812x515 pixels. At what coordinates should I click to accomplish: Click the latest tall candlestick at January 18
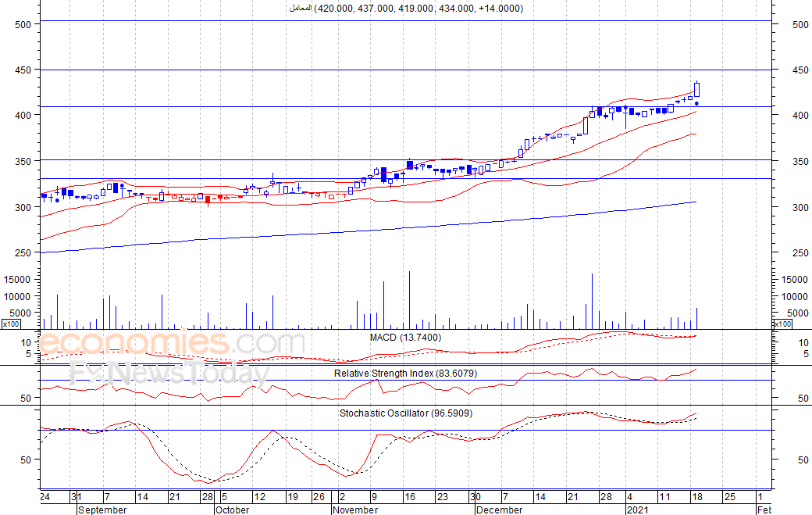[x=697, y=89]
